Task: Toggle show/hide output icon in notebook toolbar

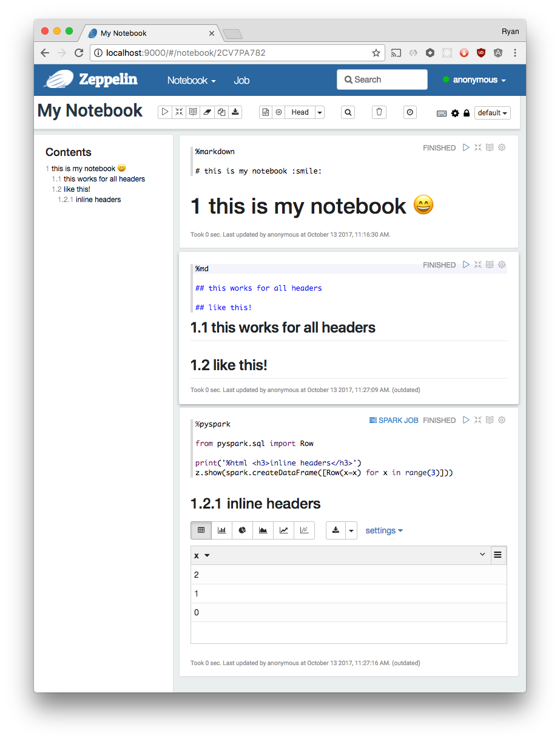Action: 193,112
